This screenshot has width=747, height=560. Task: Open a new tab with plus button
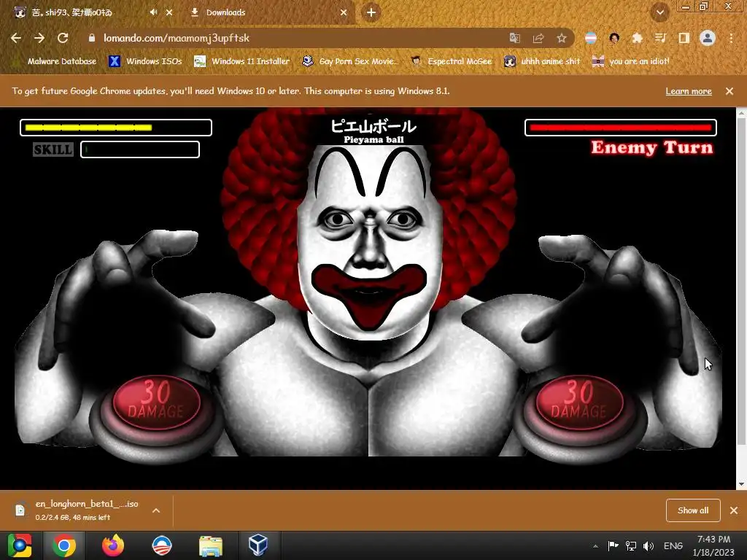pyautogui.click(x=371, y=12)
